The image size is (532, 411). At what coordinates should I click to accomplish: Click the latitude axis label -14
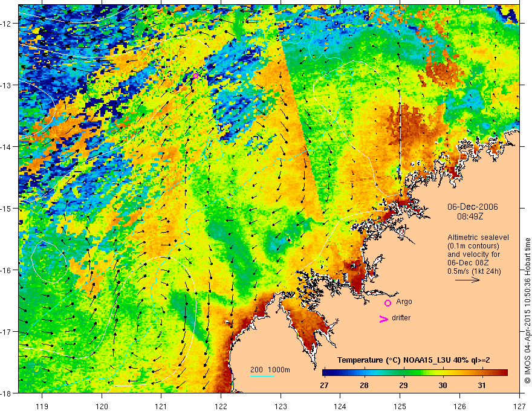coord(7,146)
